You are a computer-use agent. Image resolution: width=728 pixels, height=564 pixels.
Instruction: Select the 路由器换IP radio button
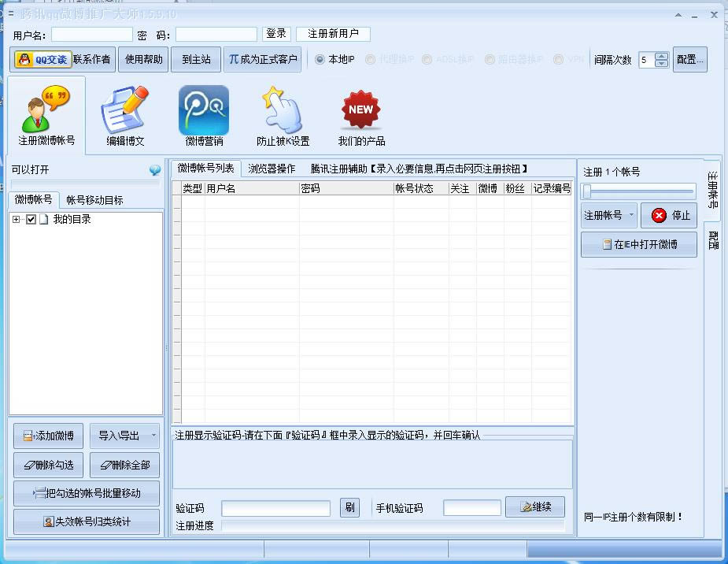tap(490, 59)
